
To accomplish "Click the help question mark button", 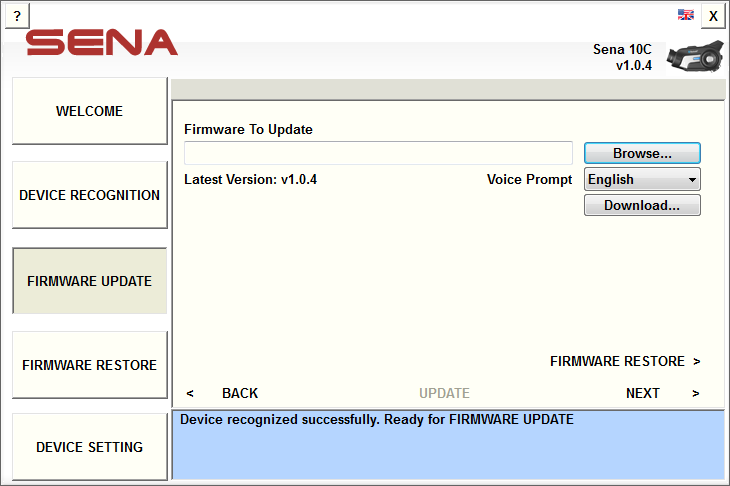I will 17,16.
